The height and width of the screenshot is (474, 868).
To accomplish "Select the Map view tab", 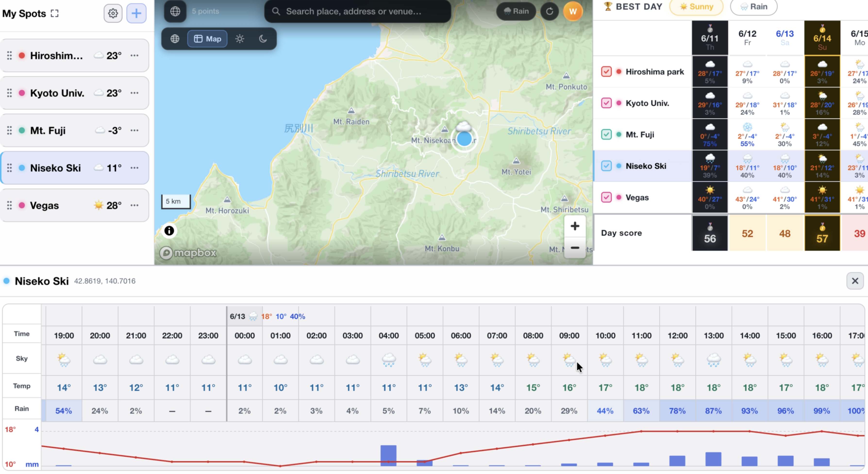I will pyautogui.click(x=207, y=39).
